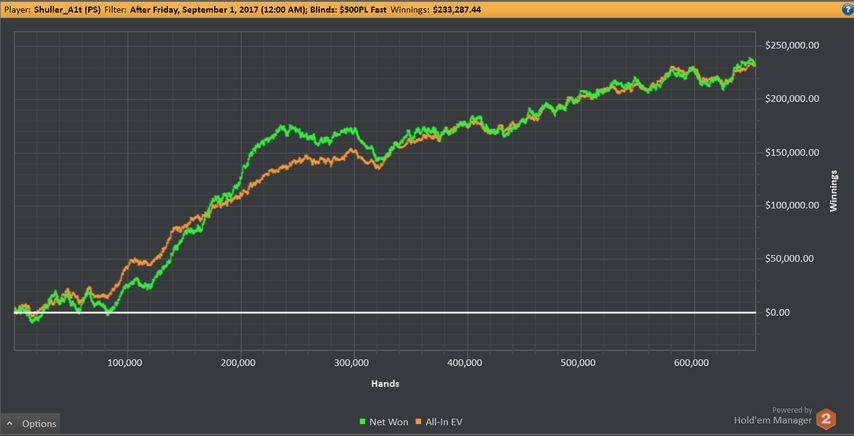This screenshot has width=854, height=436.
Task: Click the 600,000 hands axis label
Action: coord(694,362)
